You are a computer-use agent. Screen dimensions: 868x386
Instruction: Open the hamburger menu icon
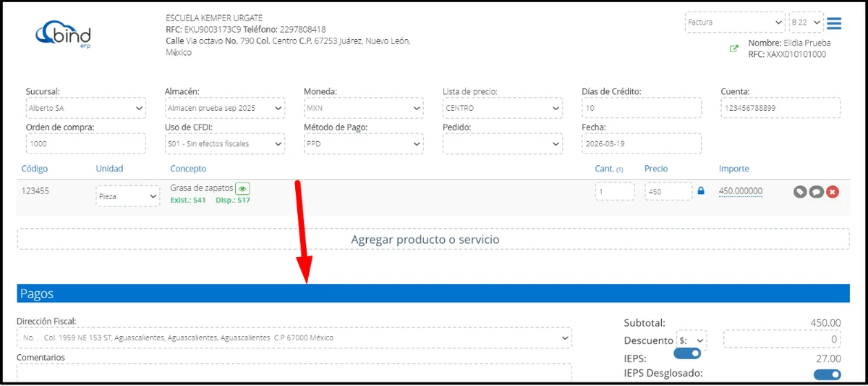click(x=834, y=23)
